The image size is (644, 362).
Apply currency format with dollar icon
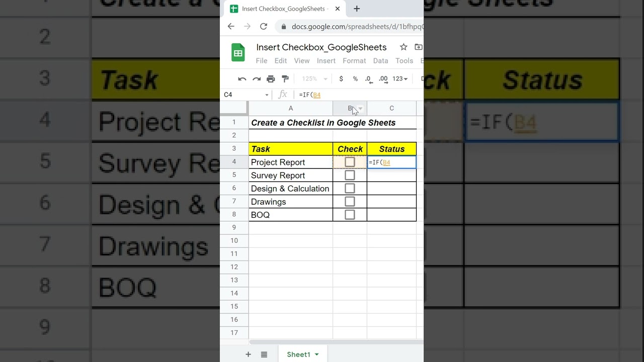click(341, 79)
